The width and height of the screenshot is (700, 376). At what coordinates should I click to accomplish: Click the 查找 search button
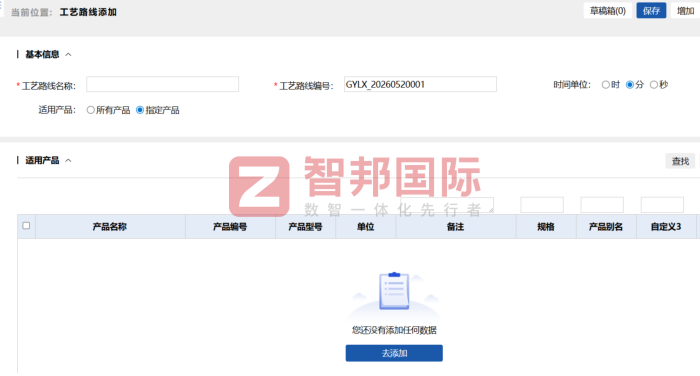[x=680, y=161]
